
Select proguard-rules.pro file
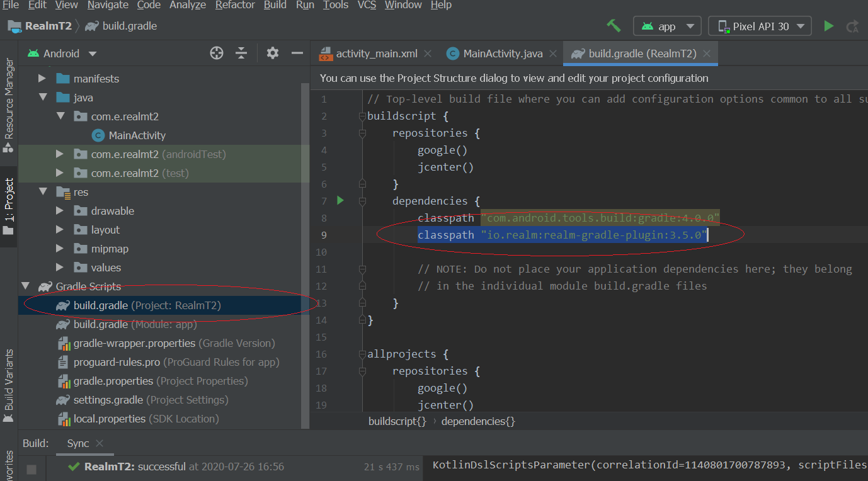(164, 362)
